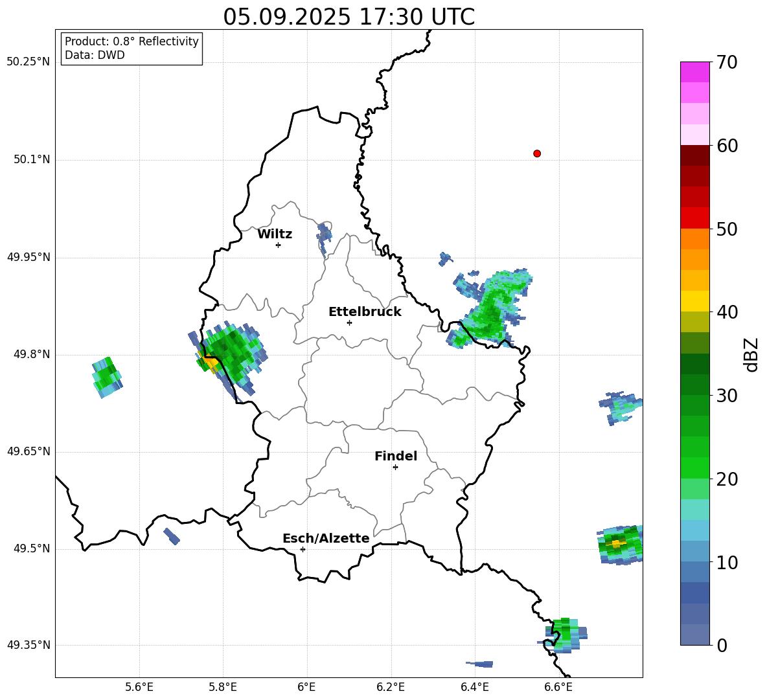Click the Ettelbruck station cross marker
The image size is (767, 700).
tap(349, 322)
